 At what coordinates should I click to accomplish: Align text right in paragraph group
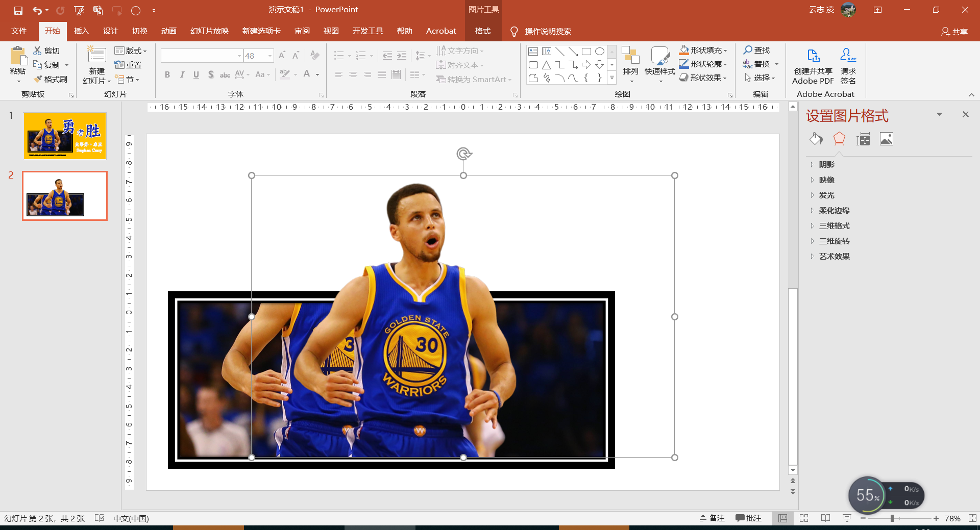point(367,74)
